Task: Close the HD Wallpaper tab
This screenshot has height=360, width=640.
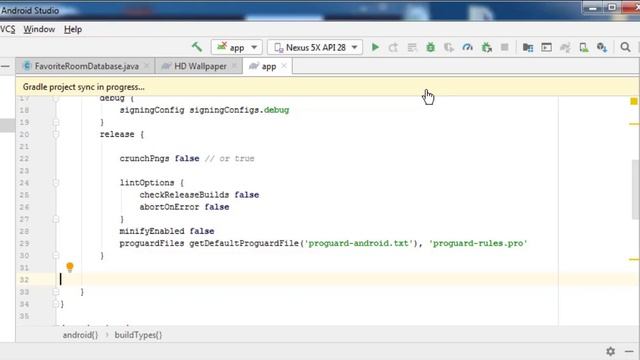Action: 234,66
